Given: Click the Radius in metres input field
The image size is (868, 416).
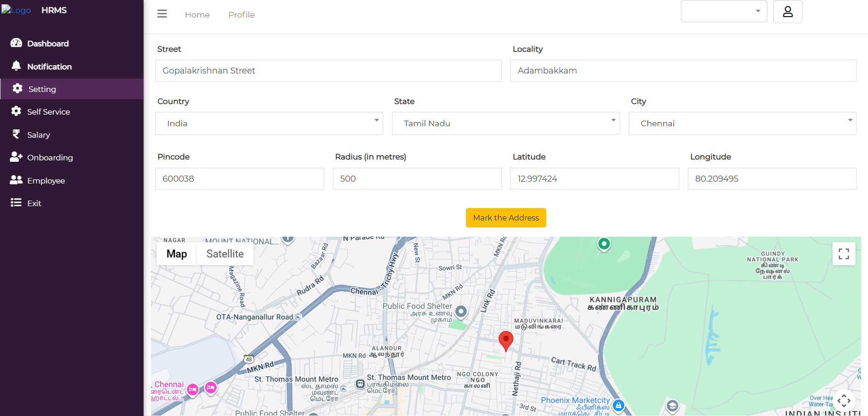Looking at the screenshot, I should pos(417,179).
